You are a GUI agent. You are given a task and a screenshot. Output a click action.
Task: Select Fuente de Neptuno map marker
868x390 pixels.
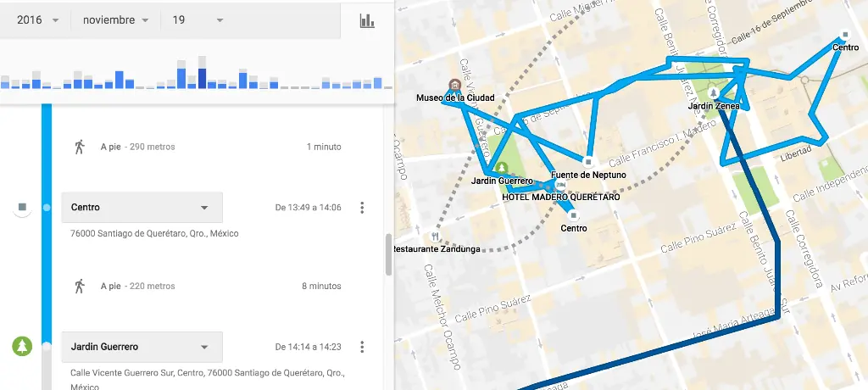click(588, 162)
